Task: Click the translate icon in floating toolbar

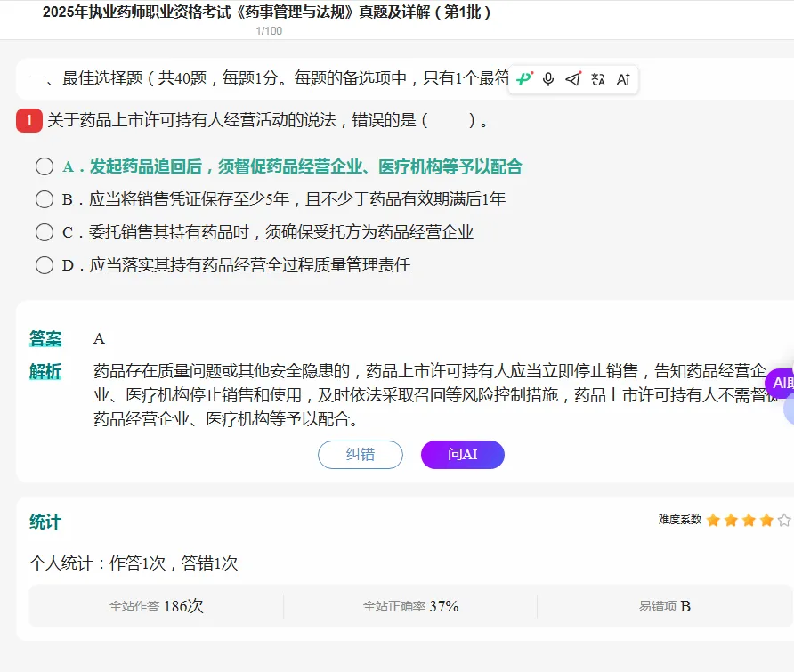Action: pyautogui.click(x=598, y=79)
